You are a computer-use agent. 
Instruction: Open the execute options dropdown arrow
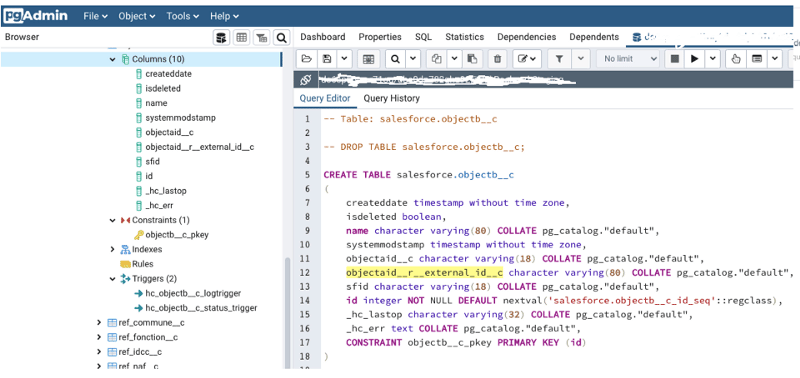pyautogui.click(x=712, y=59)
